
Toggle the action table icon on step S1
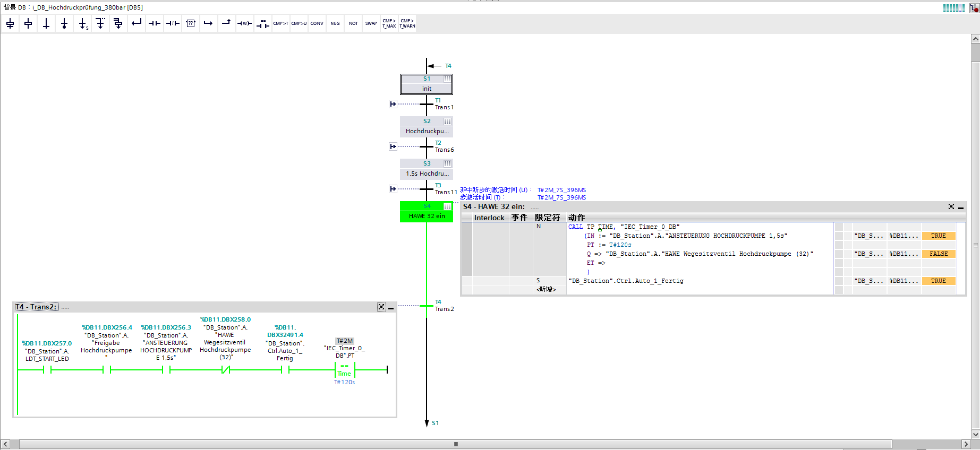(447, 79)
